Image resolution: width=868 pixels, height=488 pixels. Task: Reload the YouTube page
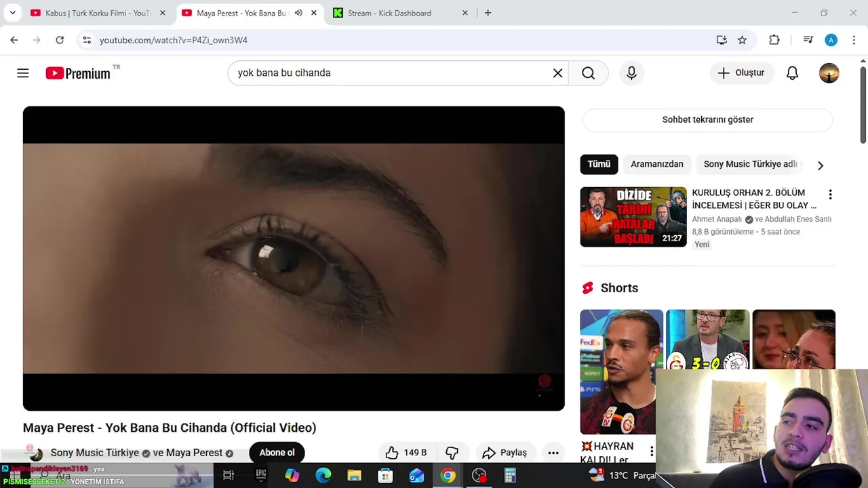[60, 40]
